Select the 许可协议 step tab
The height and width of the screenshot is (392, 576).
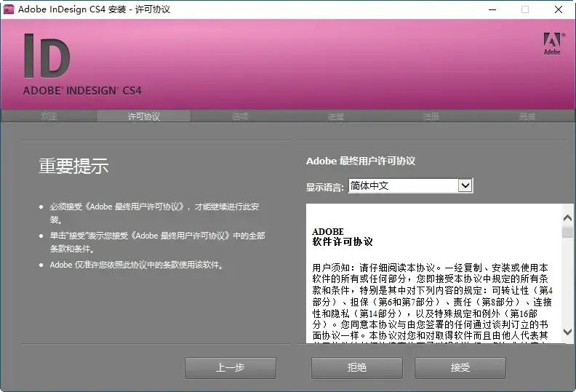point(143,116)
